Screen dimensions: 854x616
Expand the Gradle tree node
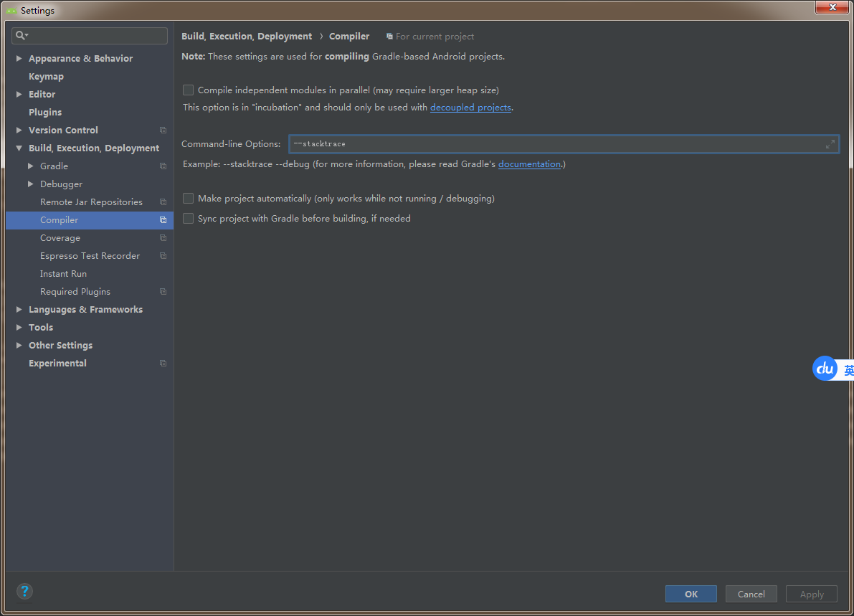click(x=31, y=166)
